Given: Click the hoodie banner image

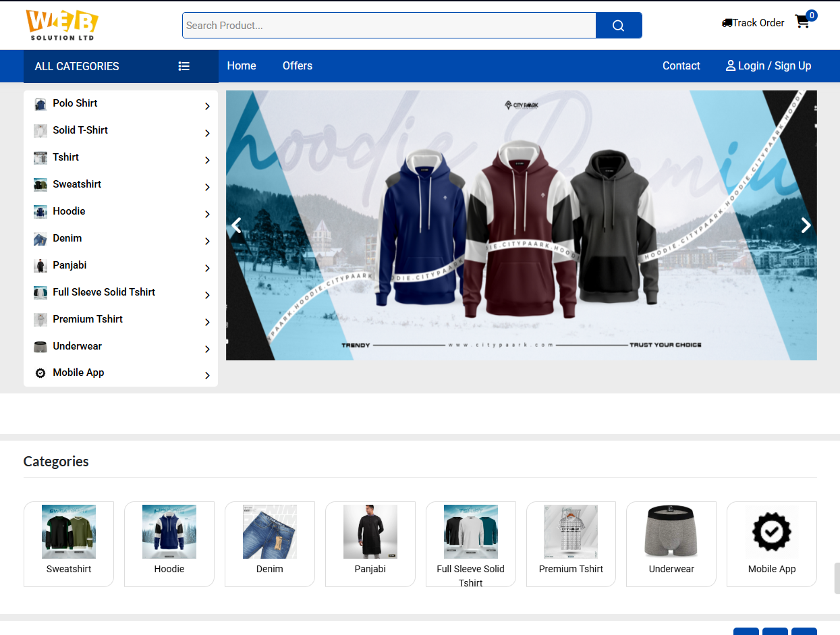Looking at the screenshot, I should tap(522, 225).
